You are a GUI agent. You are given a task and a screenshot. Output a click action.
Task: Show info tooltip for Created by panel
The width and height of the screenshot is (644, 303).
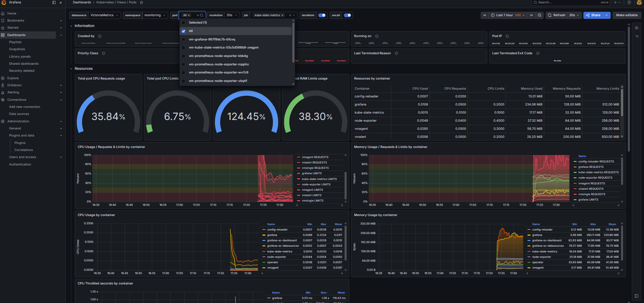[100, 36]
